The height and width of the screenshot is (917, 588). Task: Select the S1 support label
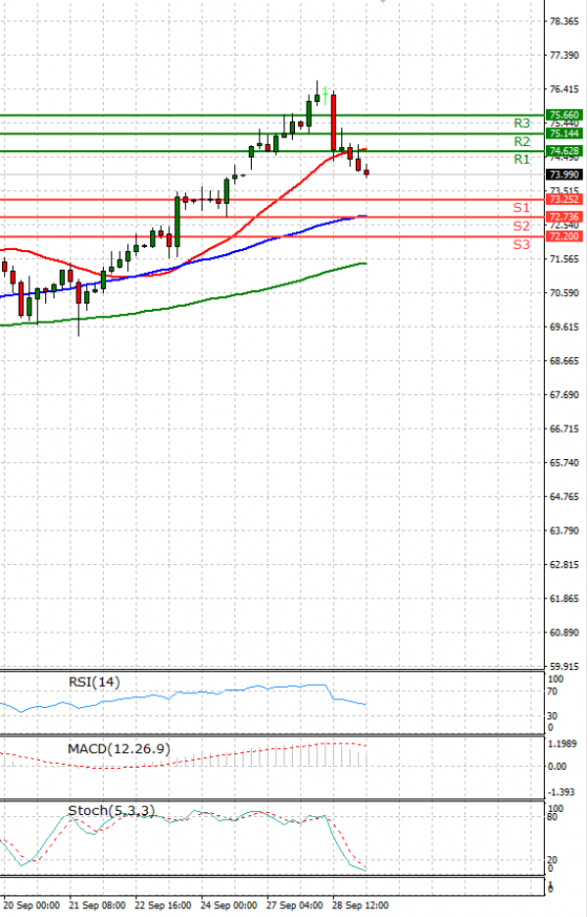click(x=521, y=208)
